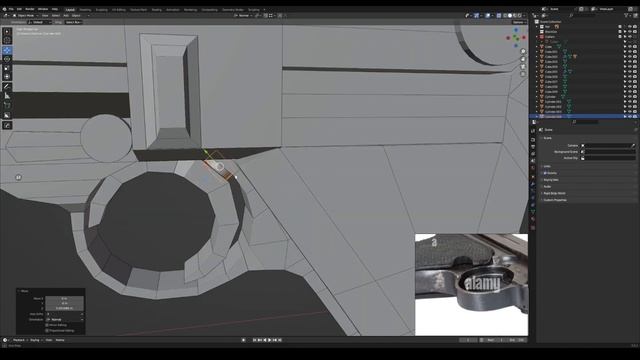
Task: Open the Edit menu
Action: (19, 9)
